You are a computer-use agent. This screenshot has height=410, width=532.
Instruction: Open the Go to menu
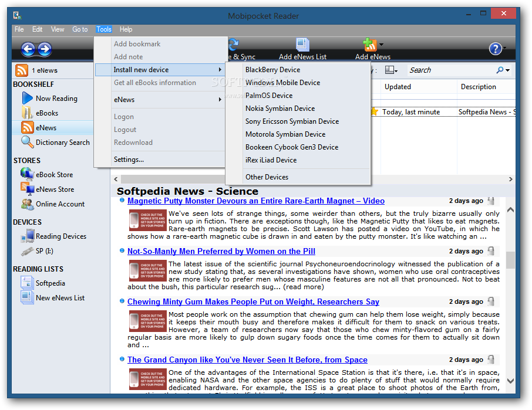click(x=80, y=29)
